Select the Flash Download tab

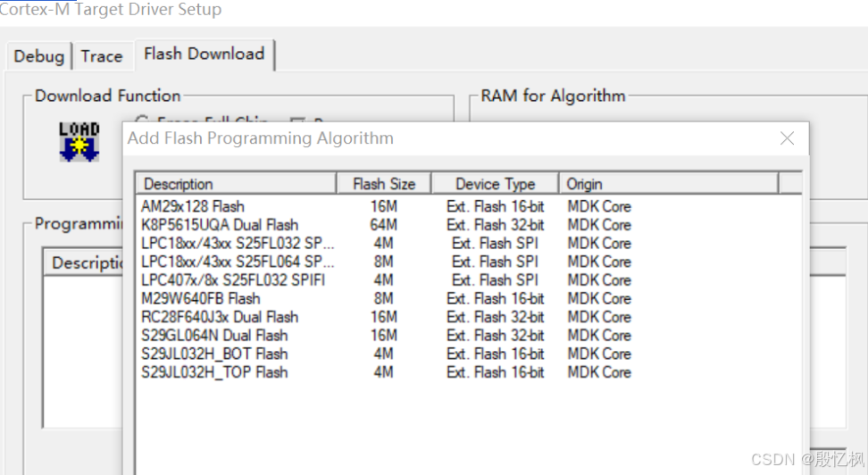[x=204, y=54]
